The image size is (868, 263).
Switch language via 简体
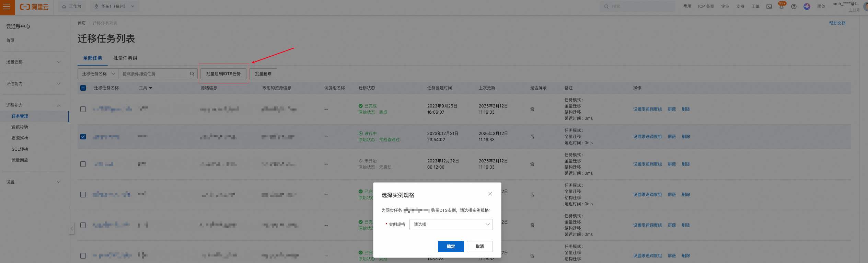821,7
